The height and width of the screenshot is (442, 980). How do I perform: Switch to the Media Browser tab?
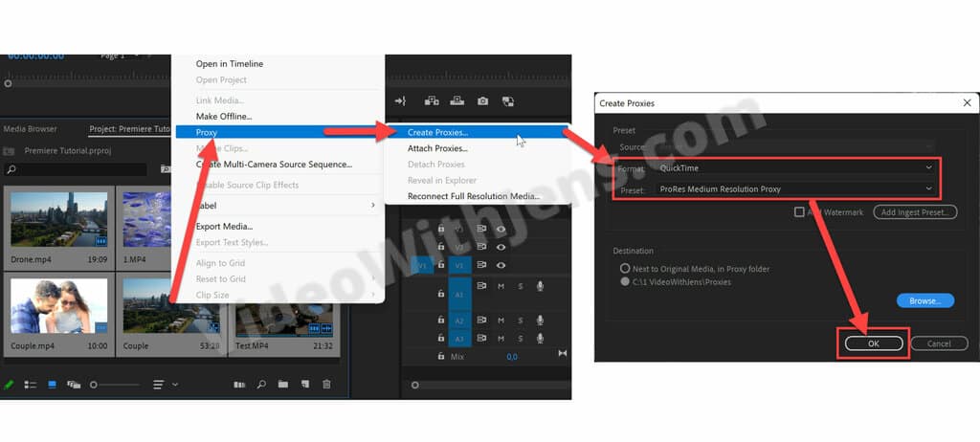[30, 129]
